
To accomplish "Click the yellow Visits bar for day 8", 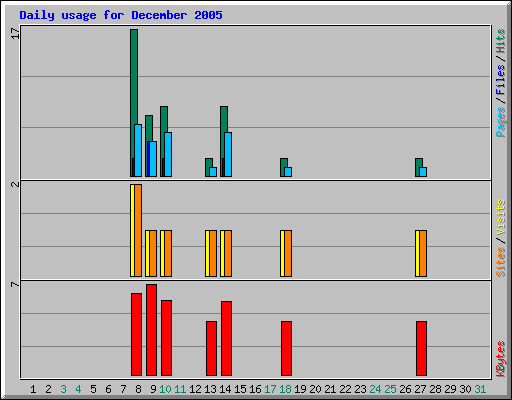I will click(x=132, y=230).
